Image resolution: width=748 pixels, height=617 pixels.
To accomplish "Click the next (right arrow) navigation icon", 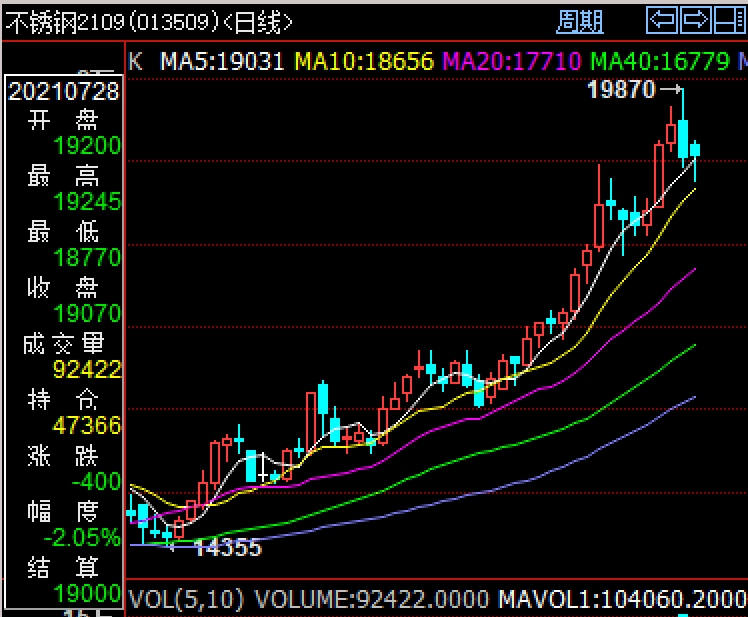I will point(696,21).
